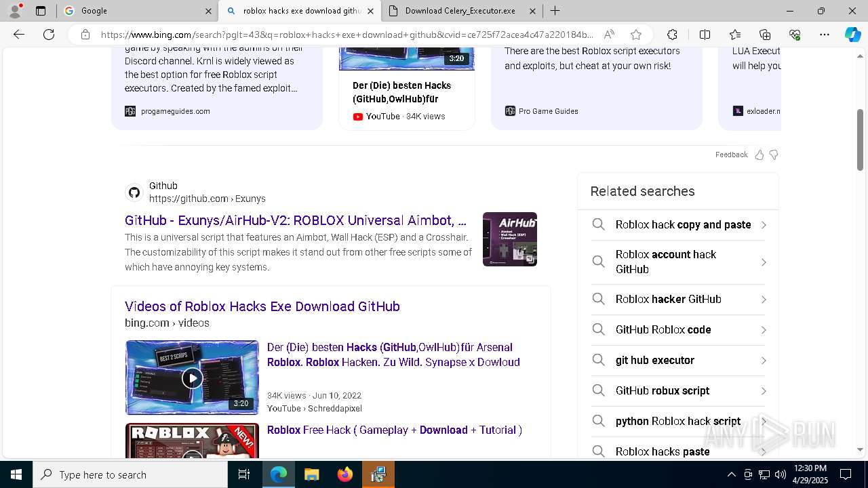Add this page to favorites star
This screenshot has width=868, height=488.
(636, 35)
